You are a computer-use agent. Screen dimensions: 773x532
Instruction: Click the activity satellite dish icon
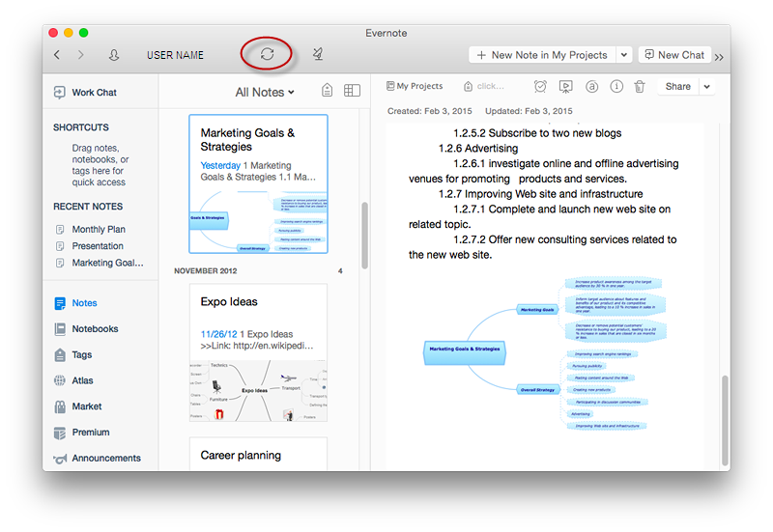click(x=318, y=54)
